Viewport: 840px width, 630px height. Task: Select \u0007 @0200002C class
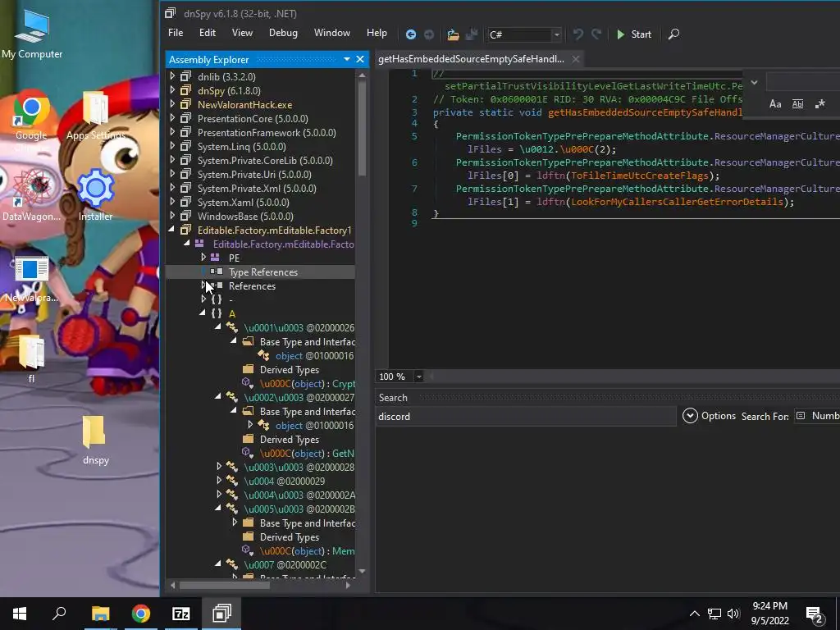[285, 564]
